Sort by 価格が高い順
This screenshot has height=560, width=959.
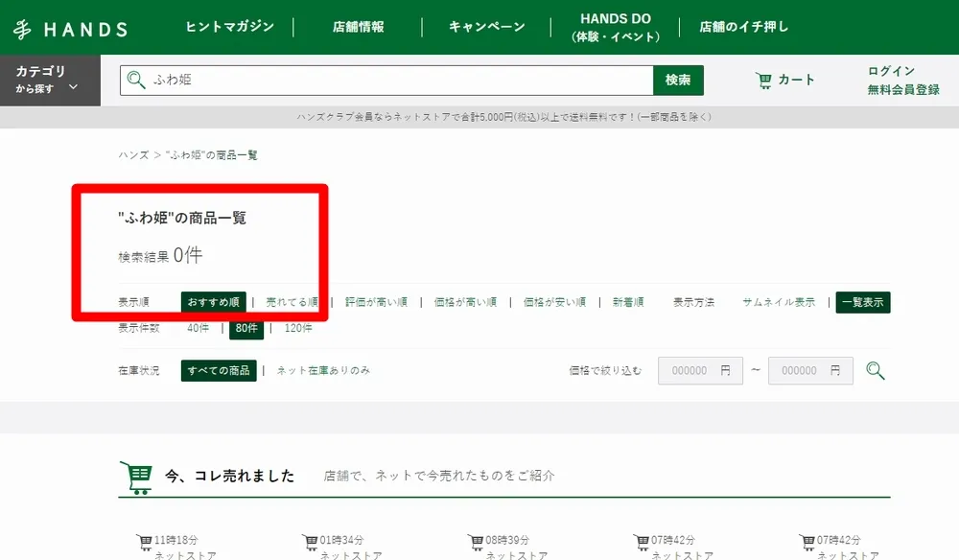coord(465,302)
